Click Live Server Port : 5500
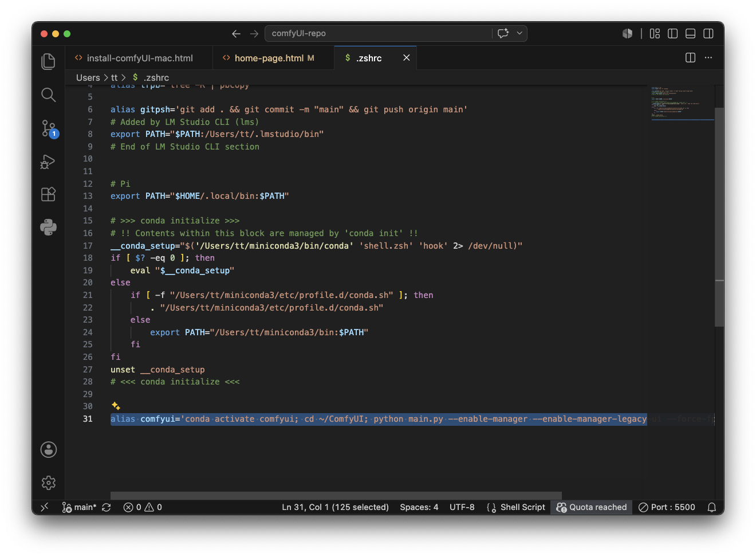Screen dimensions: 756x557 (667, 507)
